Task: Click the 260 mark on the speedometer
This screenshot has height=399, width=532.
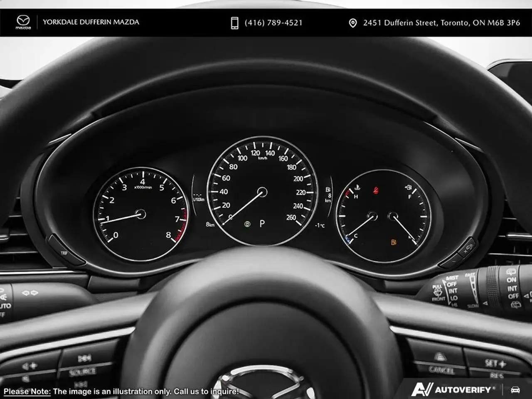Action: click(291, 217)
